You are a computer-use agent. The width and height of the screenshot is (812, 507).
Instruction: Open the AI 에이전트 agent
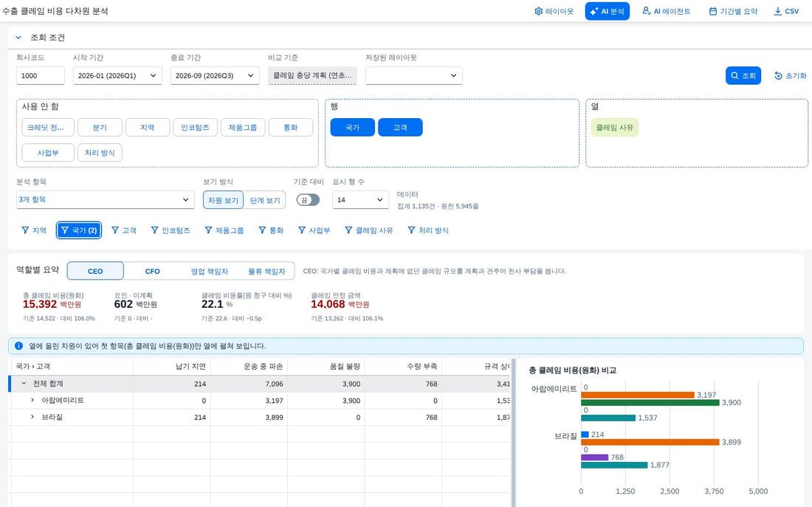[x=666, y=11]
